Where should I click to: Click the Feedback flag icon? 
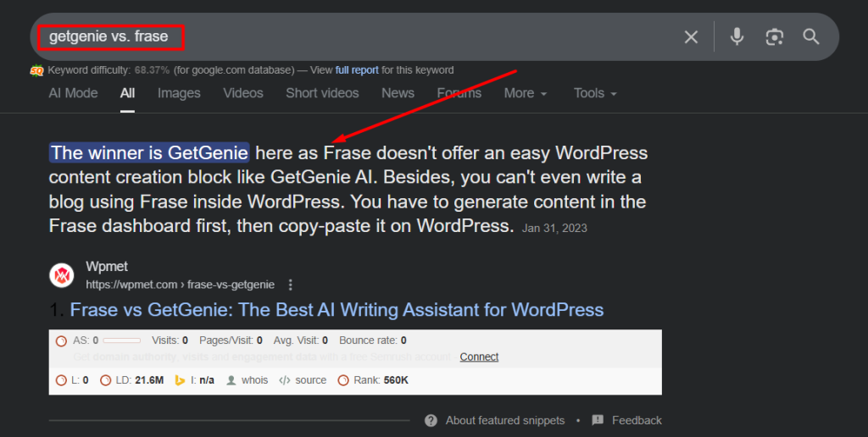(x=598, y=420)
